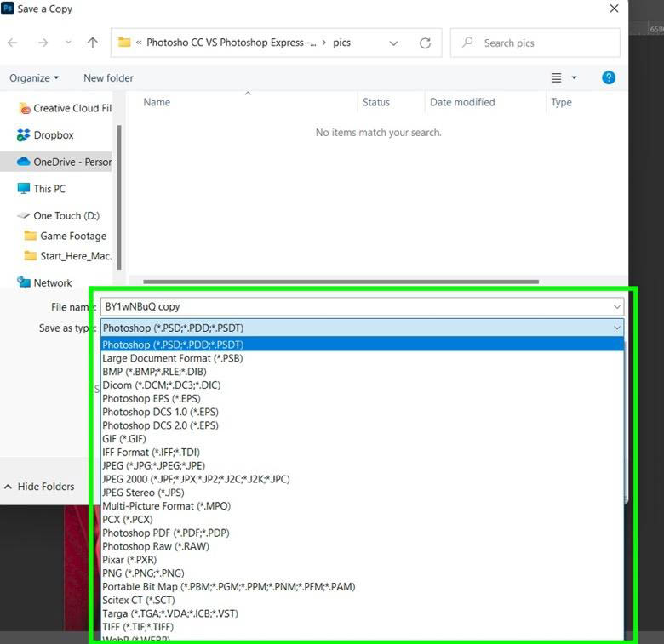664x644 pixels.
Task: Click the Search pics field
Action: tap(535, 43)
